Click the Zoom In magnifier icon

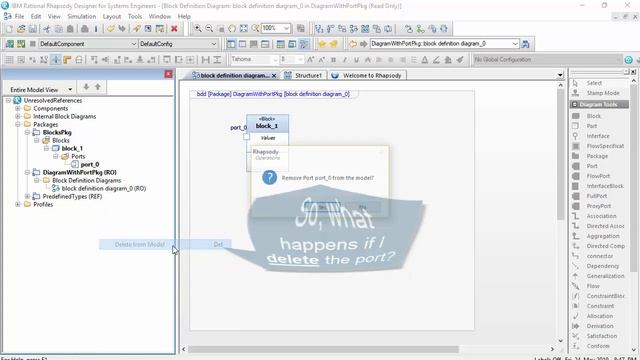pos(198,29)
